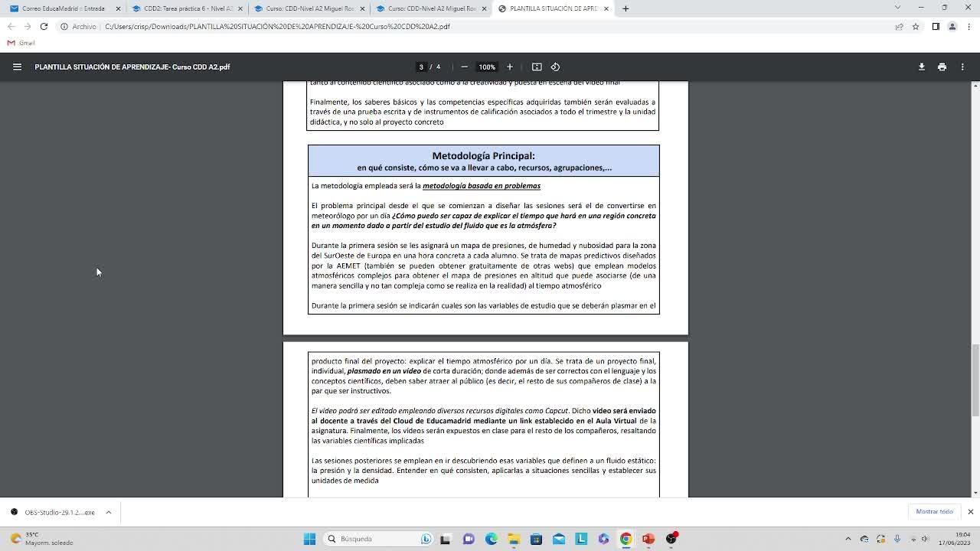Image resolution: width=980 pixels, height=551 pixels.
Task: Close the PLANTILLA SITUACIÓN PDF tab
Action: point(606,8)
